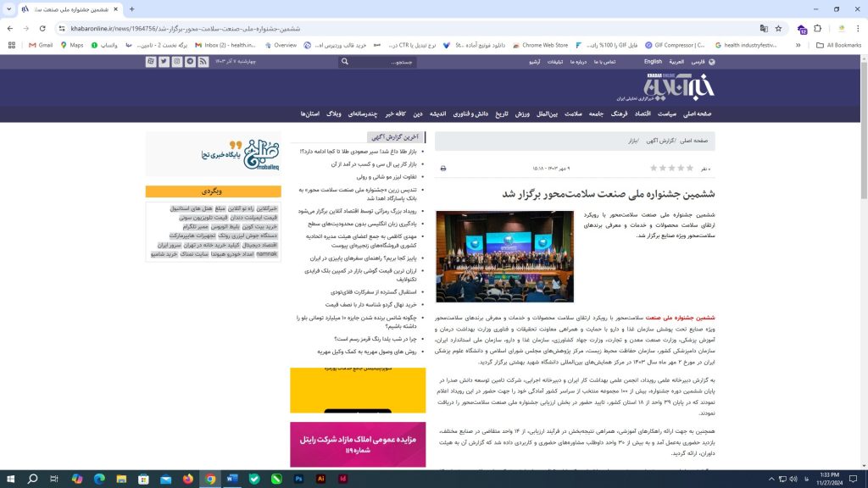Click the Google Translate icon in address bar
This screenshot has width=868, height=488.
click(x=764, y=28)
